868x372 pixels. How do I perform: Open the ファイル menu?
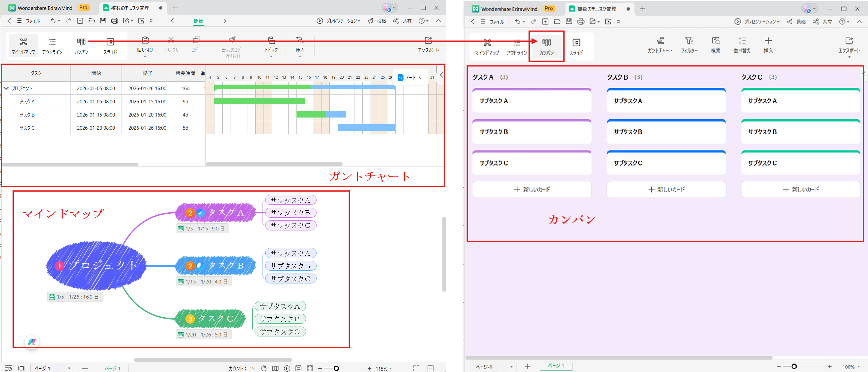click(31, 21)
